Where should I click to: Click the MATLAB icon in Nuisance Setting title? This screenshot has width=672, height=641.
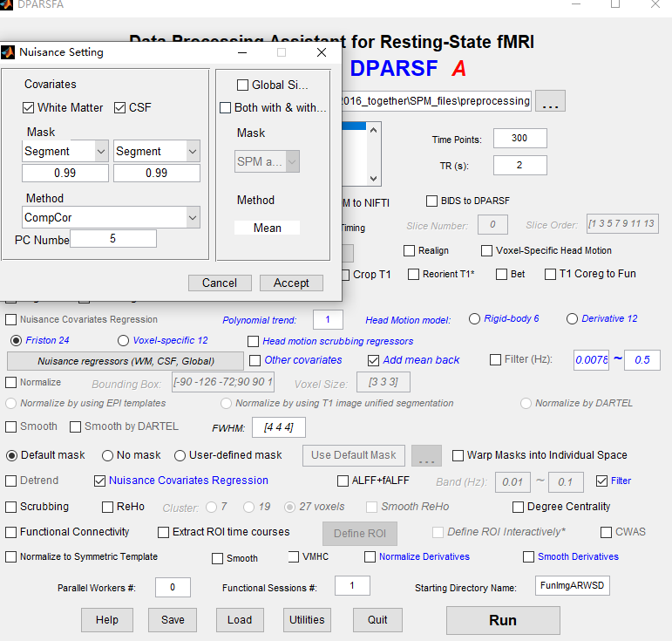pyautogui.click(x=8, y=52)
